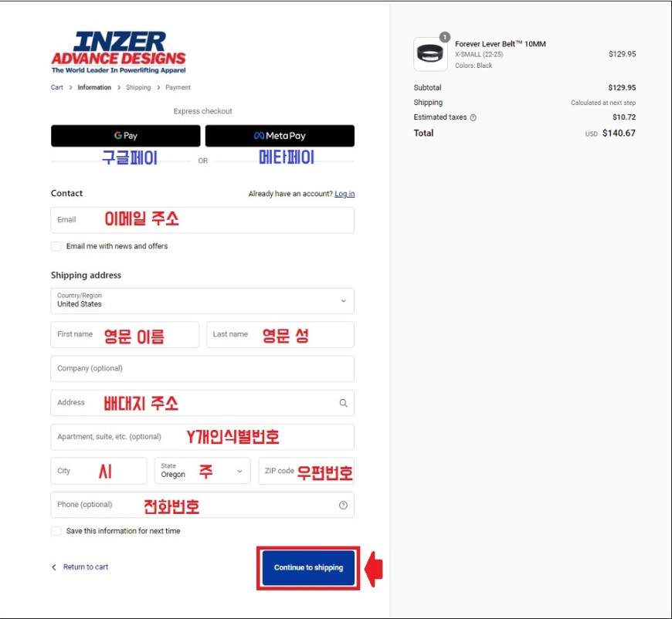672x619 pixels.
Task: Click the estimated taxes help icon
Action: point(473,117)
